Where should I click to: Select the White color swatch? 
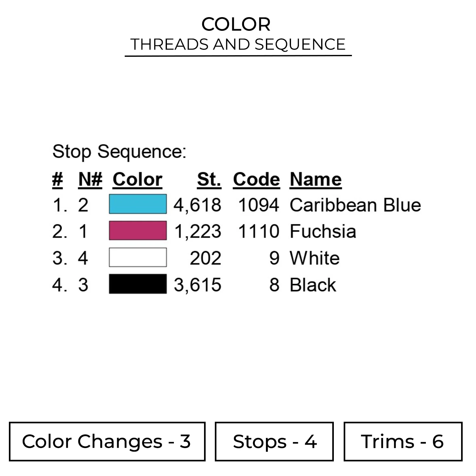[138, 257]
